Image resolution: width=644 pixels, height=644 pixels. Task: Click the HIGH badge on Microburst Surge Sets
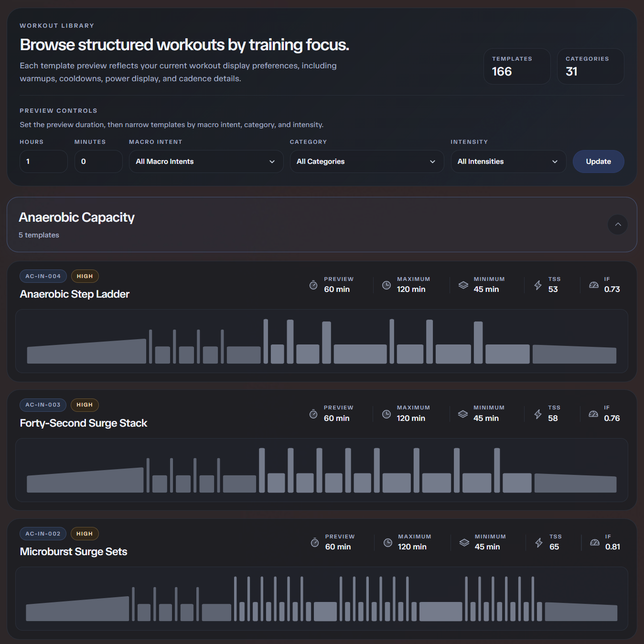pyautogui.click(x=85, y=534)
